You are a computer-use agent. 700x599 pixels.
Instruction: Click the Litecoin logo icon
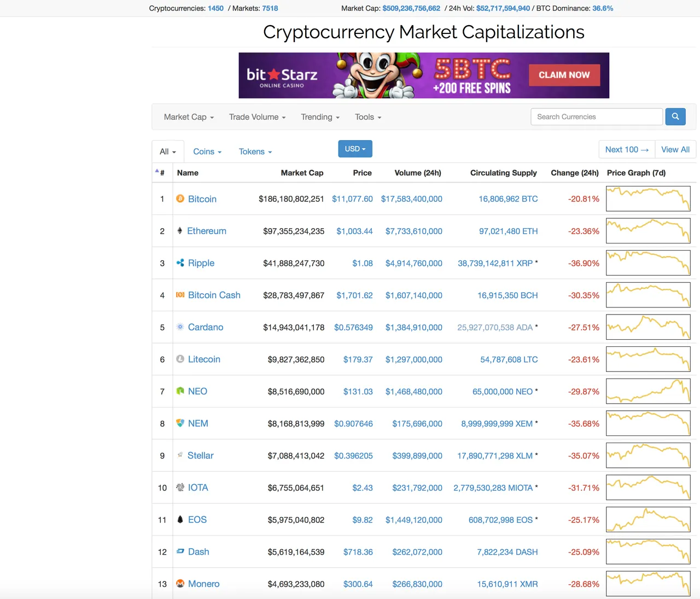point(180,359)
